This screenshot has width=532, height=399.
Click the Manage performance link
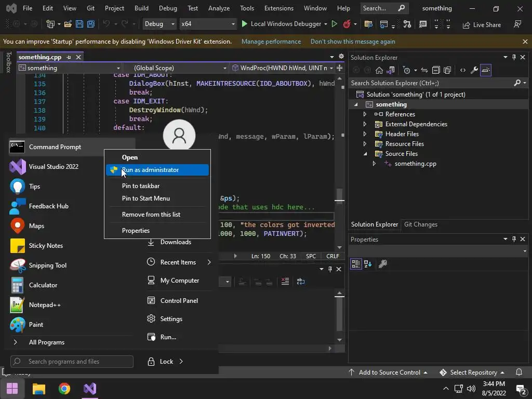(271, 42)
